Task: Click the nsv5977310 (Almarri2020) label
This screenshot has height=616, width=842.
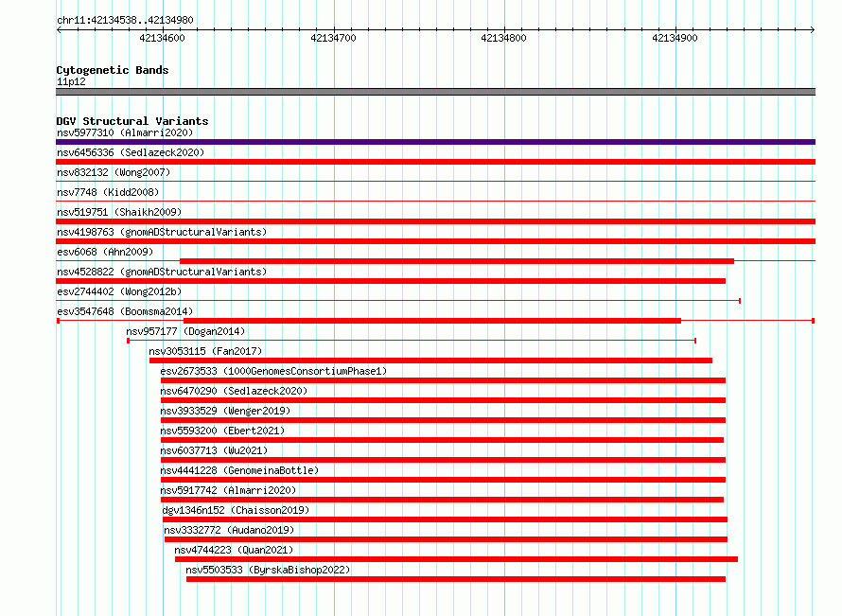Action: point(125,132)
